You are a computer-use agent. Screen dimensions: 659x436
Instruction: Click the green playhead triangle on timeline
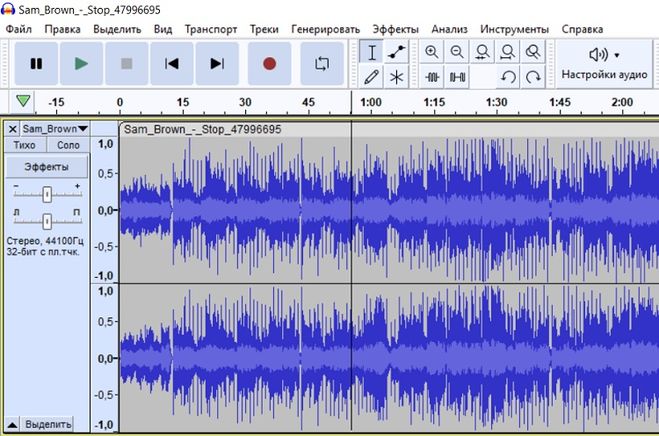tap(23, 101)
